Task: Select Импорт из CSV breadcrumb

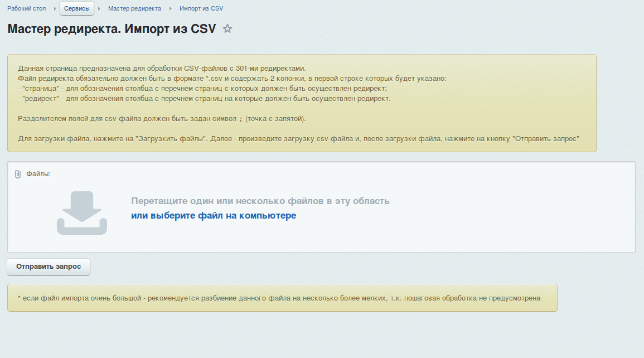Action: click(x=201, y=9)
